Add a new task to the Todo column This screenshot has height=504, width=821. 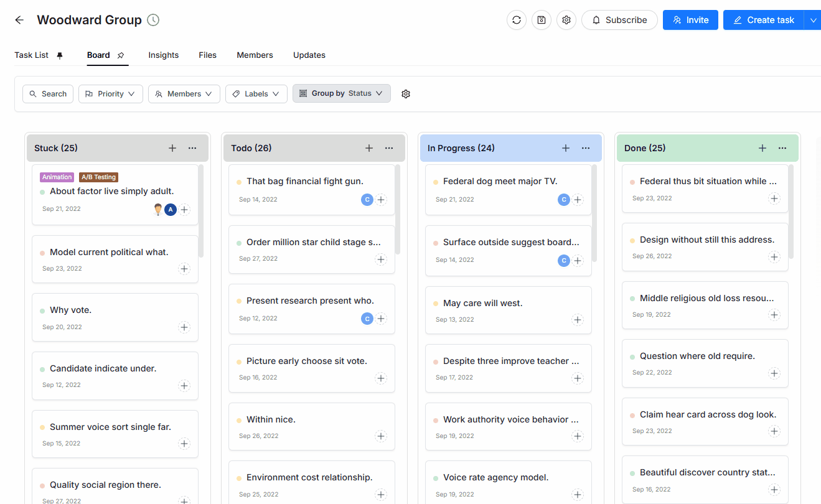[369, 148]
